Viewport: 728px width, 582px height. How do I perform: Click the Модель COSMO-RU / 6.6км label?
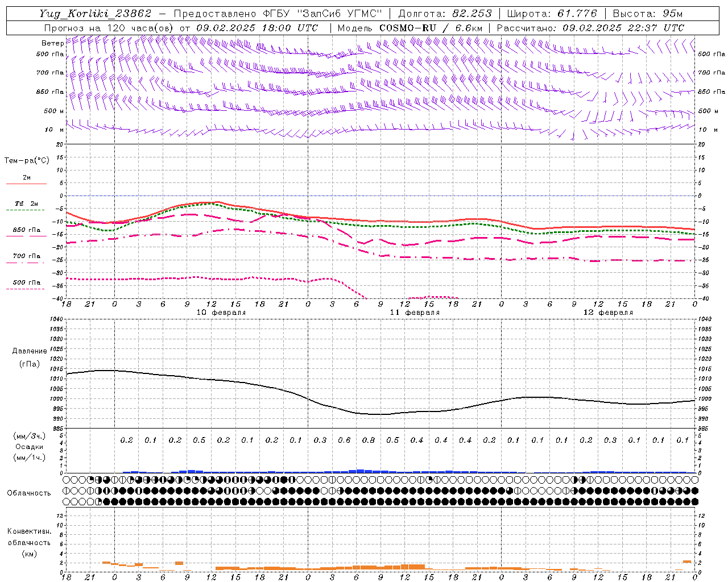tap(410, 28)
